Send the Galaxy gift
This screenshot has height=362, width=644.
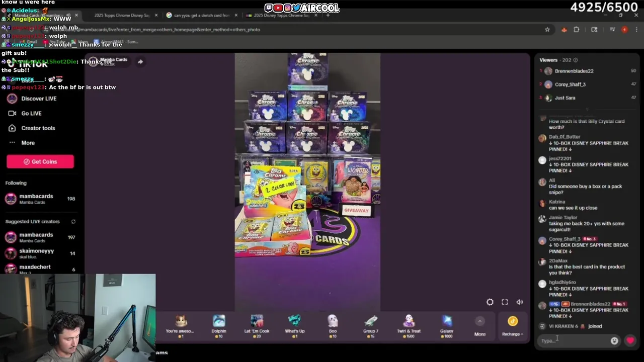[447, 325]
